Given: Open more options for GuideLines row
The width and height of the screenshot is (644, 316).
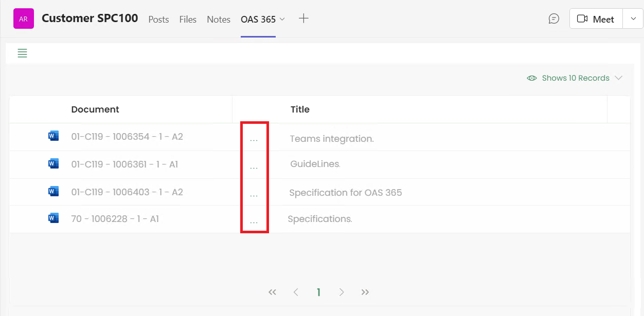Looking at the screenshot, I should 254,167.
